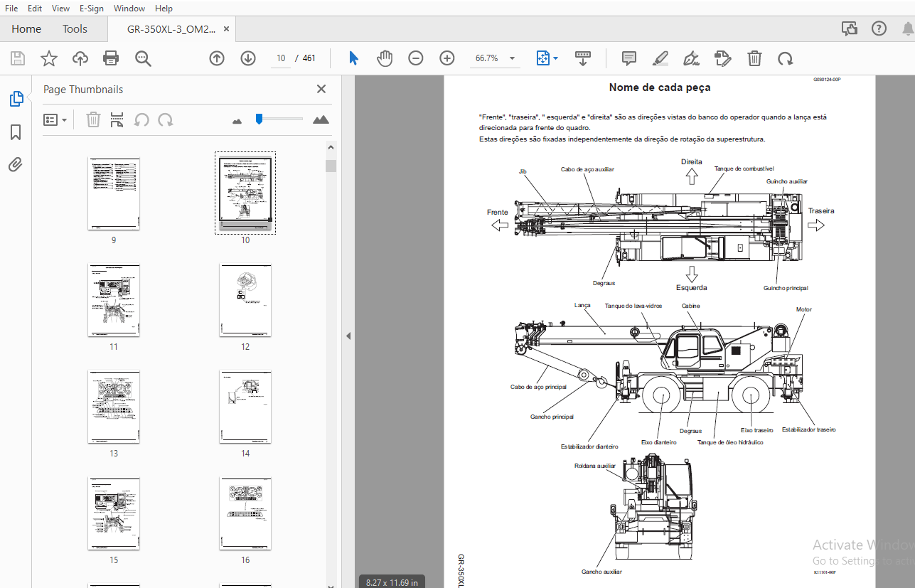The image size is (915, 588).
Task: Open the E-Sign menu
Action: 91,9
